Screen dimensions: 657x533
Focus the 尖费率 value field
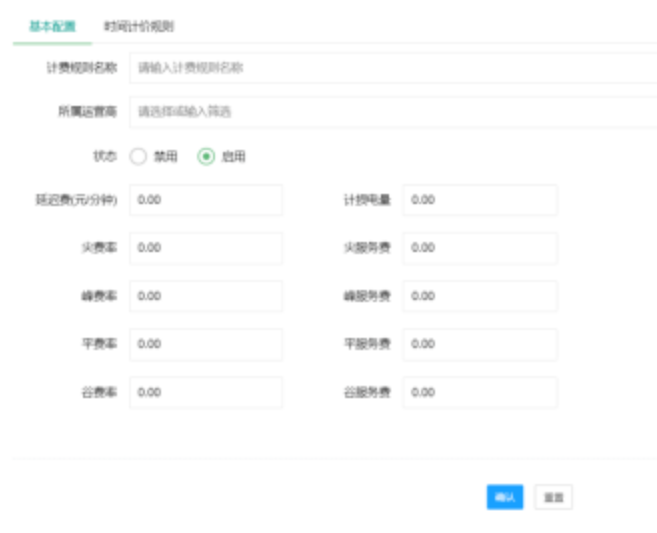206,248
